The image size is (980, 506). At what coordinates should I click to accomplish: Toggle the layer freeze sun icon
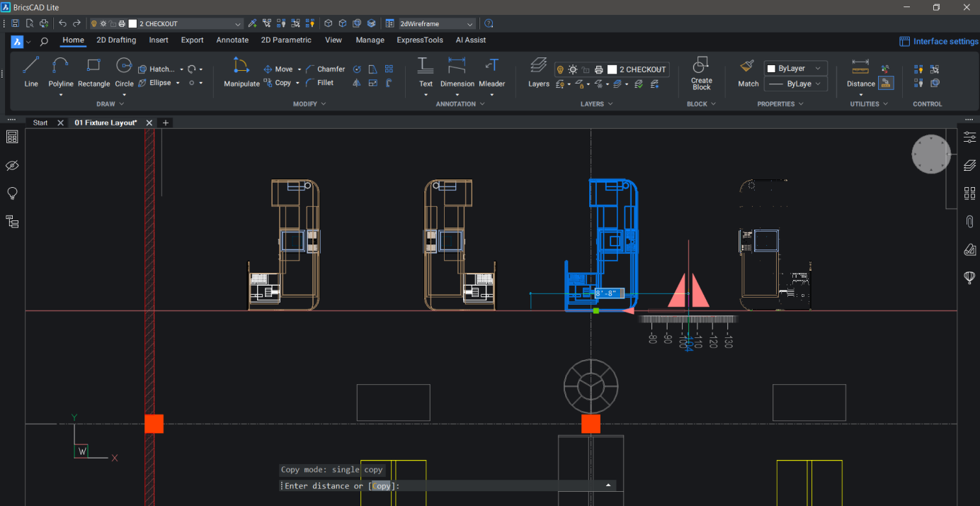pyautogui.click(x=573, y=69)
